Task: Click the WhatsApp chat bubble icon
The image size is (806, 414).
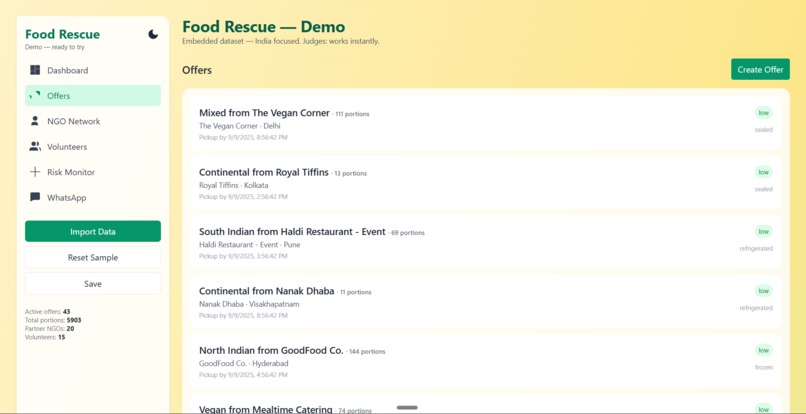Action: [x=35, y=197]
